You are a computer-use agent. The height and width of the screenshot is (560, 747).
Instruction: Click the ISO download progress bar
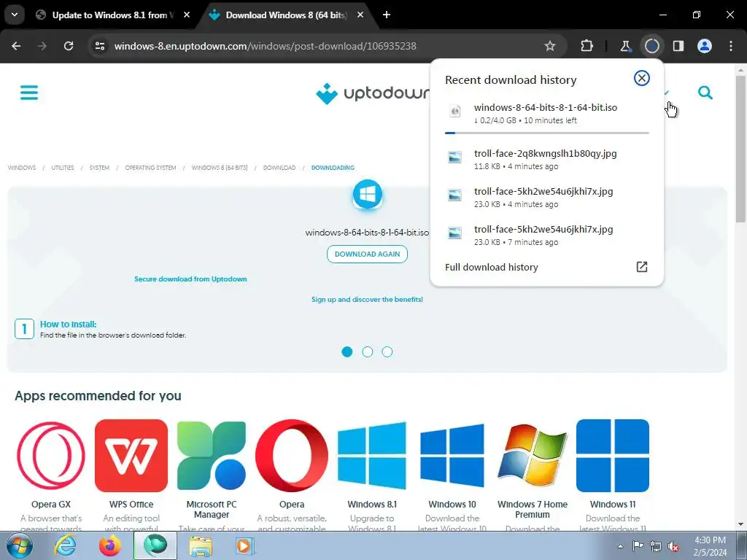tap(546, 133)
